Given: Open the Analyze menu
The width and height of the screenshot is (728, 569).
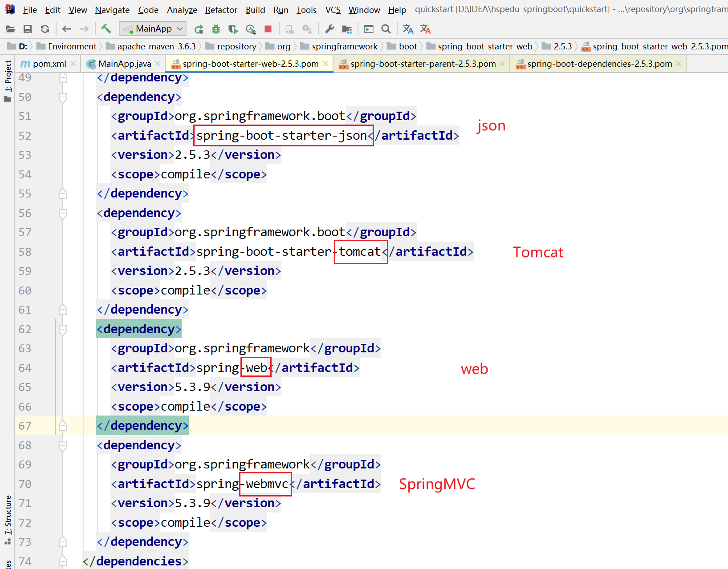Looking at the screenshot, I should [182, 10].
